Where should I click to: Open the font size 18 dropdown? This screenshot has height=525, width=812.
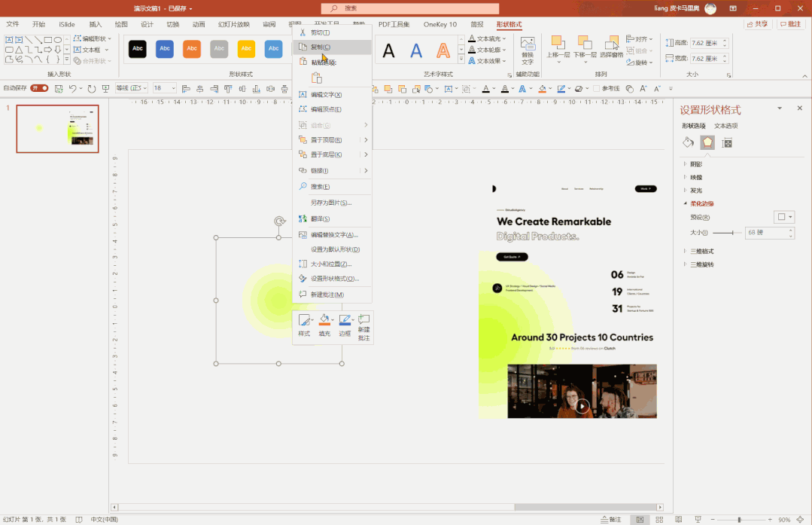point(174,88)
